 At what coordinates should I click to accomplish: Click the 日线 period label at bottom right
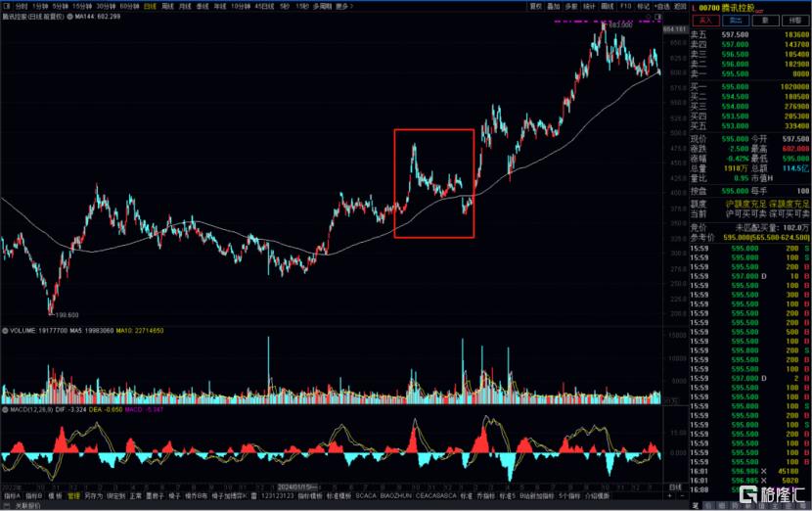tap(675, 488)
